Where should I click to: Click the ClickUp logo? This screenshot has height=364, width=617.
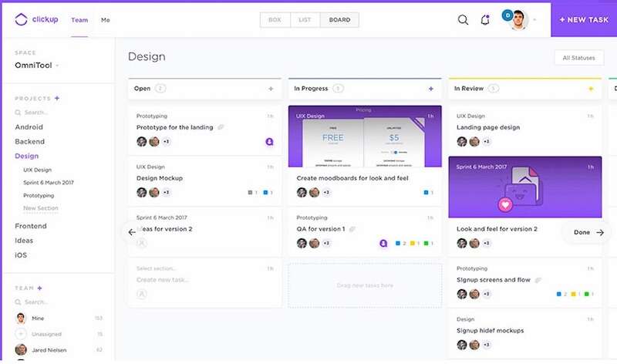click(38, 20)
